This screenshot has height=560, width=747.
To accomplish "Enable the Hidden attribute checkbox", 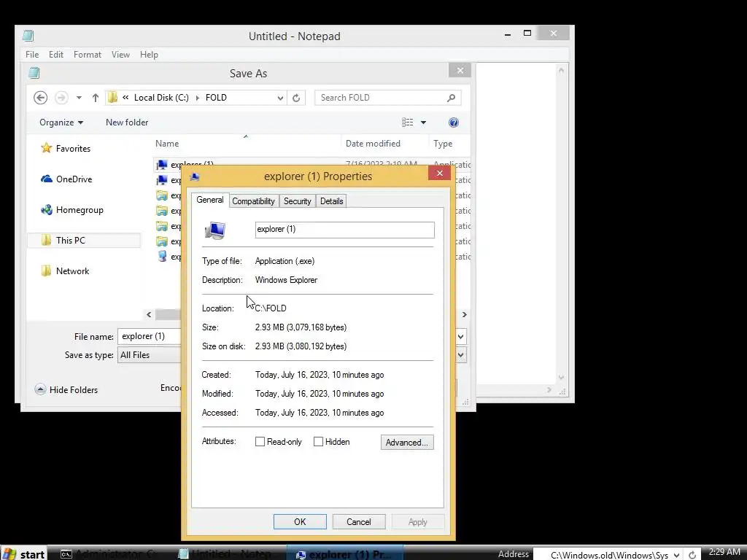I will [x=318, y=442].
